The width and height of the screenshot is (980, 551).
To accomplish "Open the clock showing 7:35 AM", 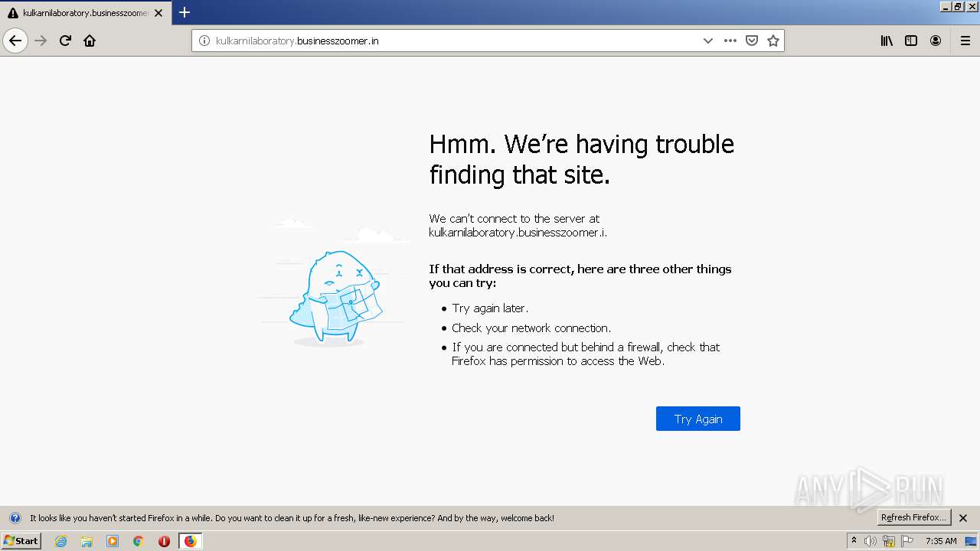I will [x=941, y=541].
